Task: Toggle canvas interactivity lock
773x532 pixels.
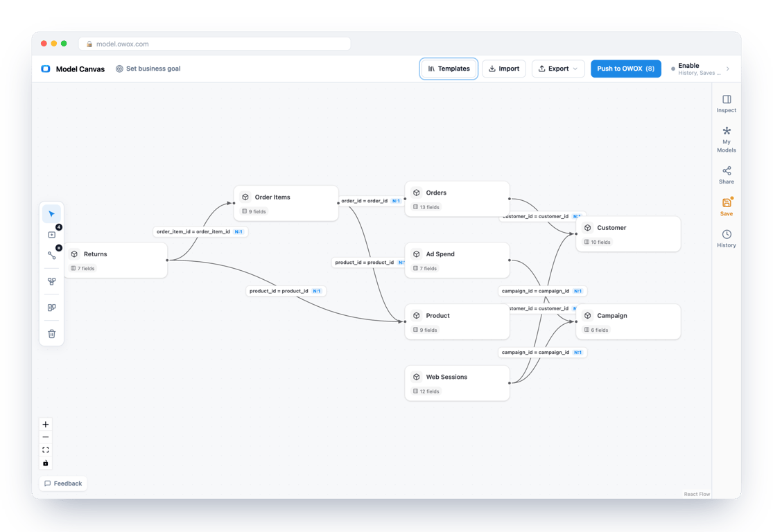Action: [x=45, y=463]
